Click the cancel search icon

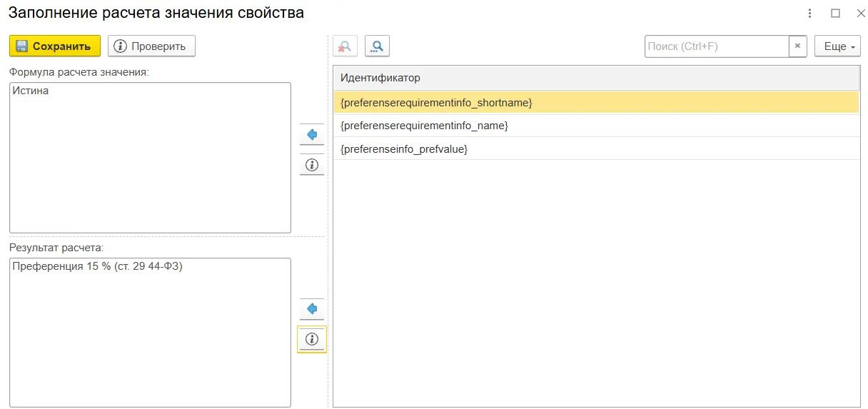pos(345,46)
